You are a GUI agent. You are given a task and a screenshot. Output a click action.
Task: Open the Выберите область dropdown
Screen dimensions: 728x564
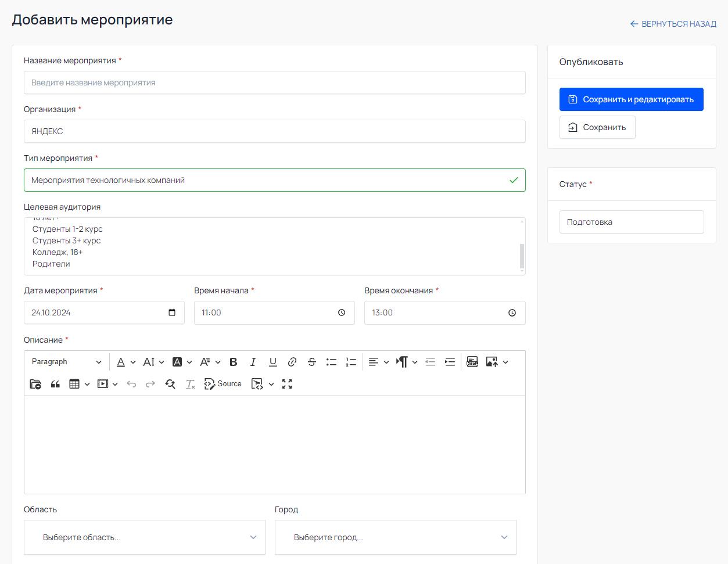145,537
